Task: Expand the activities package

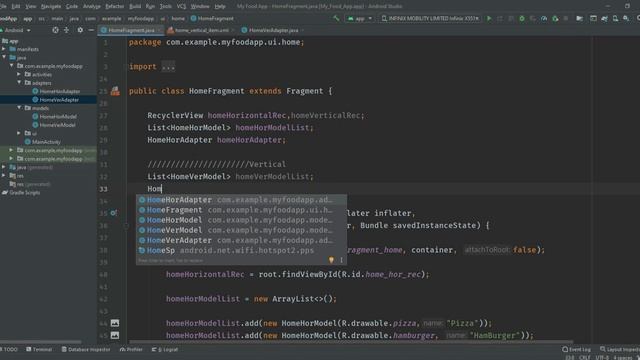Action: click(19, 74)
